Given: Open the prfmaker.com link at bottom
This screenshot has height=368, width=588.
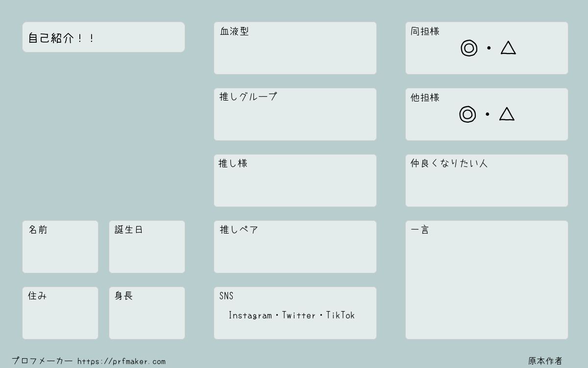Looking at the screenshot, I should click(x=122, y=362).
